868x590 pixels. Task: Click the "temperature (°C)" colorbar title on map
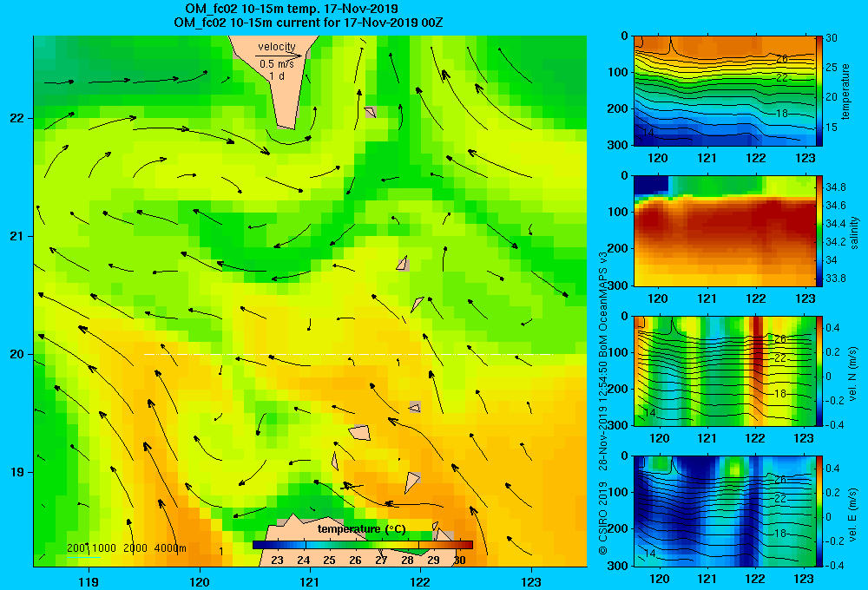click(x=361, y=529)
